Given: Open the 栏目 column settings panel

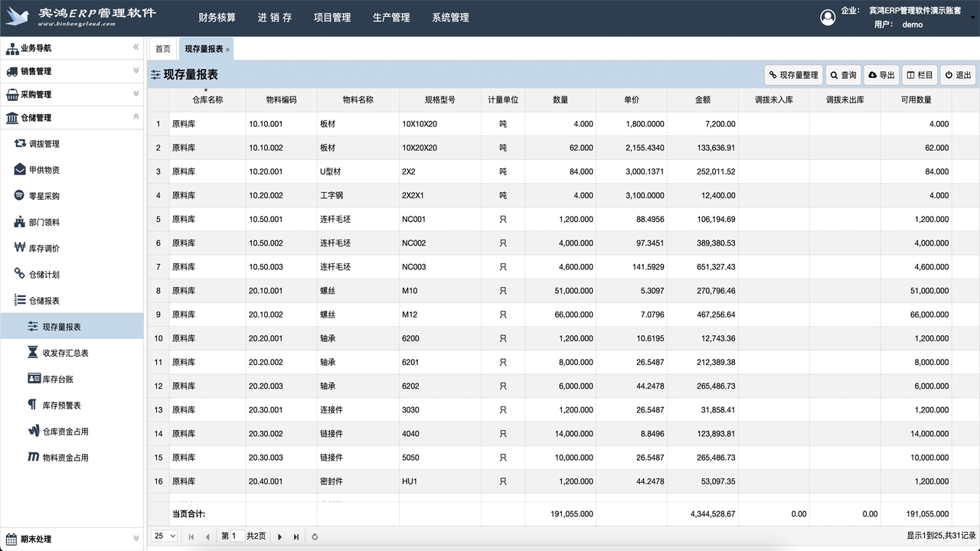Looking at the screenshot, I should coord(919,74).
